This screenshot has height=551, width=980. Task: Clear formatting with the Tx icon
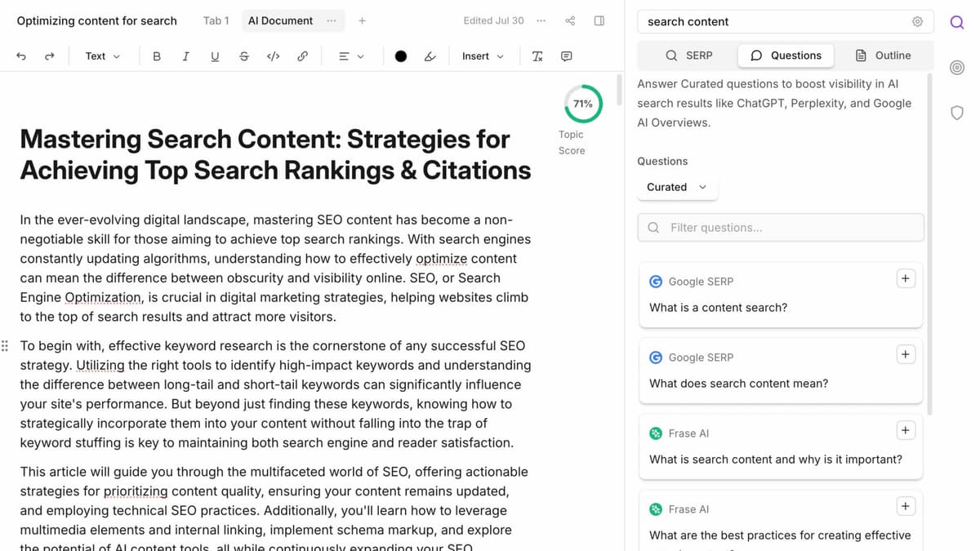click(537, 56)
